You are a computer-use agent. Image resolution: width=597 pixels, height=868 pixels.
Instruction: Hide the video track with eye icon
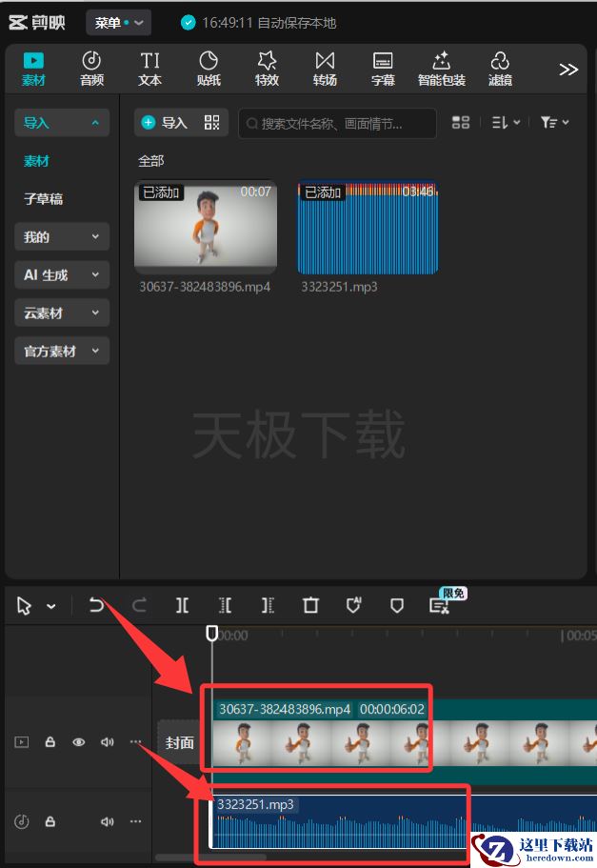point(79,742)
